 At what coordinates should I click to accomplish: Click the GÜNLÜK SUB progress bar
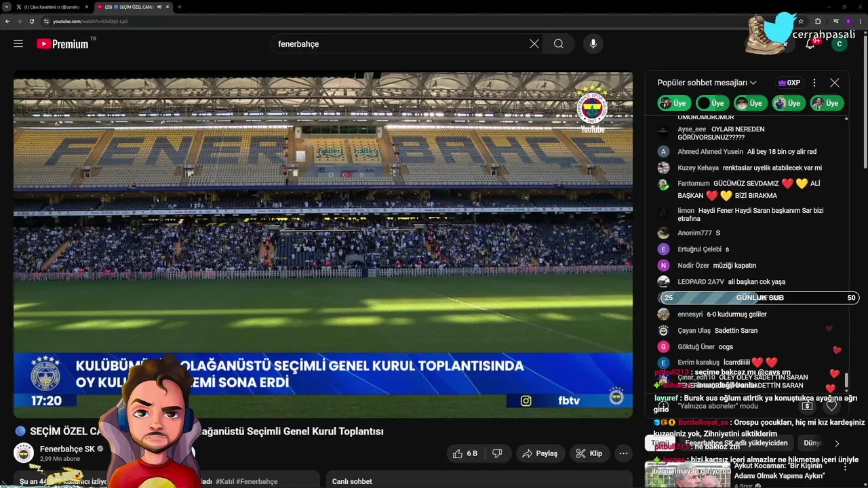tap(759, 298)
